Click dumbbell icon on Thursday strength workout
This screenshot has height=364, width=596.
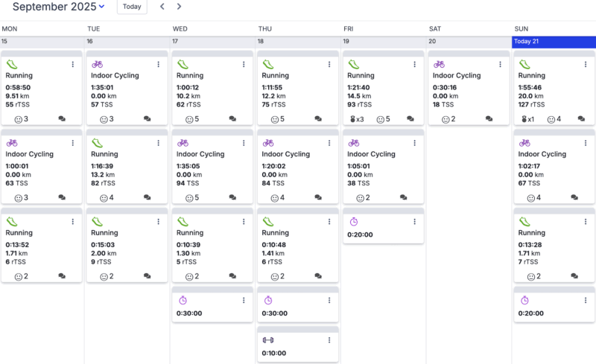[268, 340]
